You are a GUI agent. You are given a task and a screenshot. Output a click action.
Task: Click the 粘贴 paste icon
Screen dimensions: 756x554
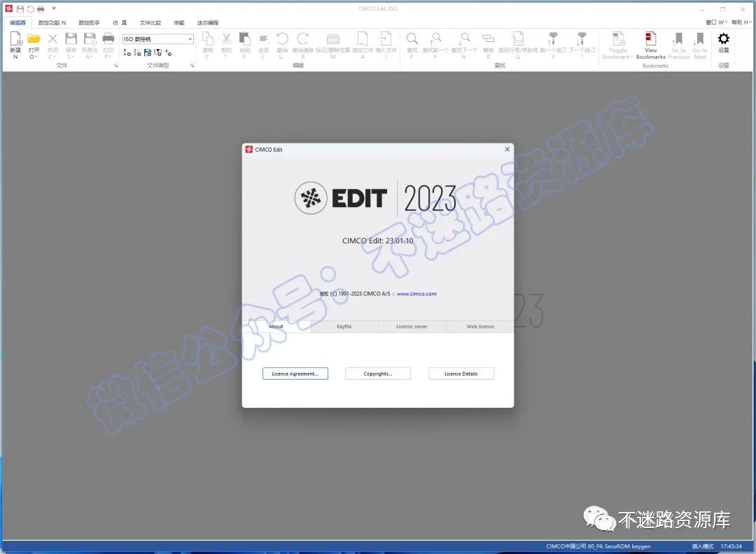(x=245, y=39)
